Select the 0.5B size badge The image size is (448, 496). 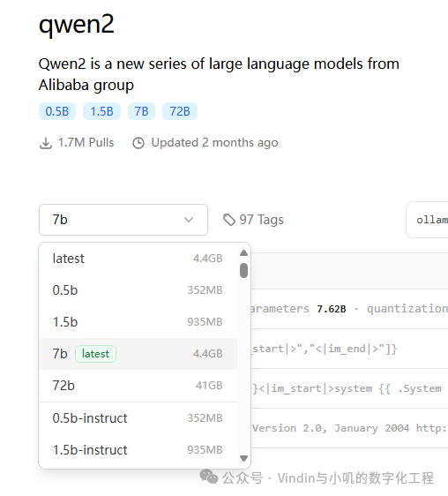(57, 111)
